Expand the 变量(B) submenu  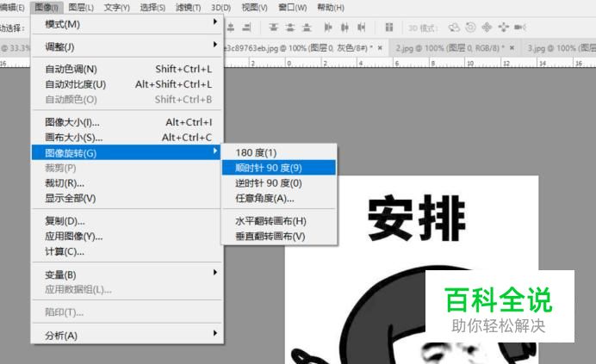click(127, 275)
